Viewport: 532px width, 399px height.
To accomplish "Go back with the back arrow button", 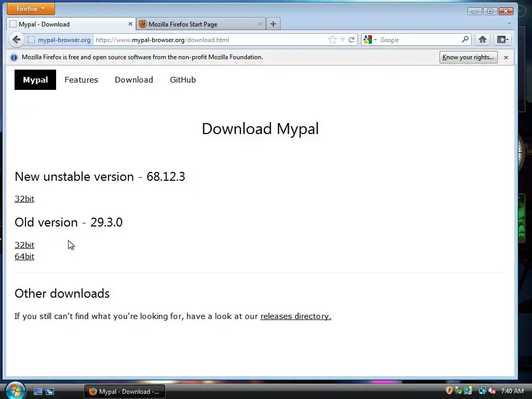I will (x=16, y=39).
